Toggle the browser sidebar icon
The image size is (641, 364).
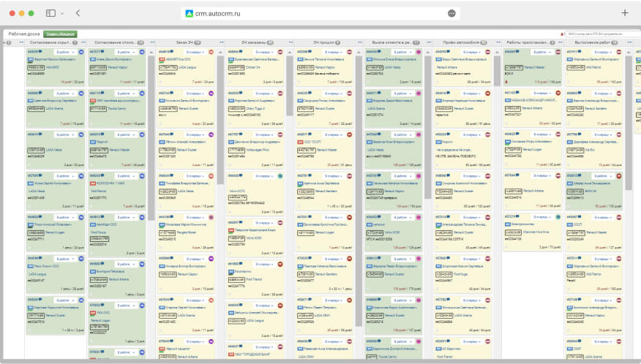click(51, 13)
